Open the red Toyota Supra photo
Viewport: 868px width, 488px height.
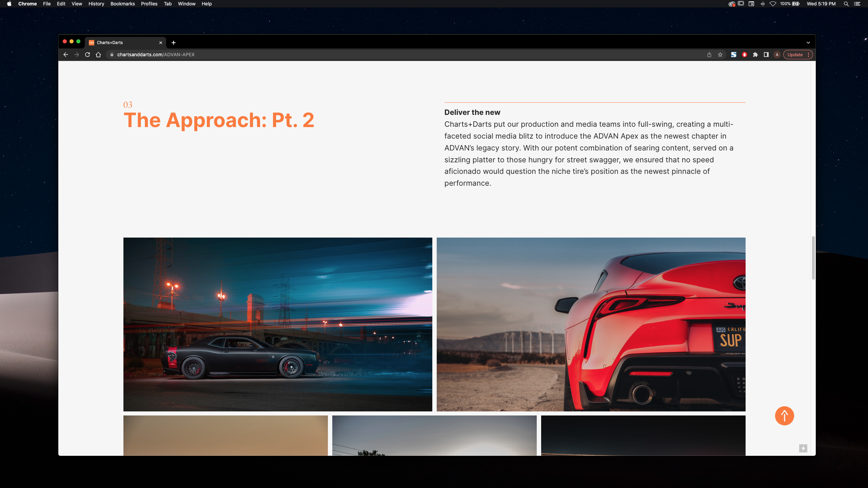(x=591, y=324)
